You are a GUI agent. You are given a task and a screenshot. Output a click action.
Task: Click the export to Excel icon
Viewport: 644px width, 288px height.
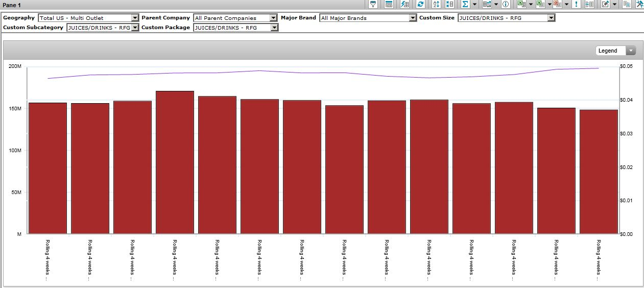click(x=521, y=4)
